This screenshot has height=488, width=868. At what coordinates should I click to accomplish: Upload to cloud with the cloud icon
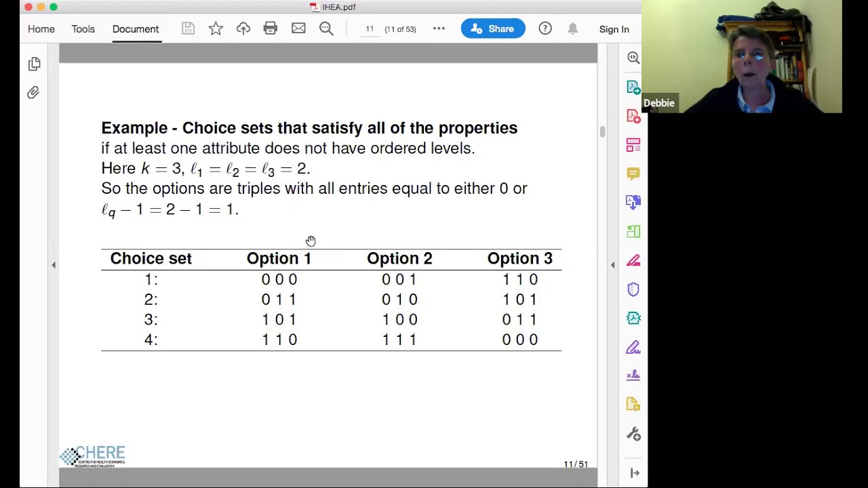click(x=243, y=28)
